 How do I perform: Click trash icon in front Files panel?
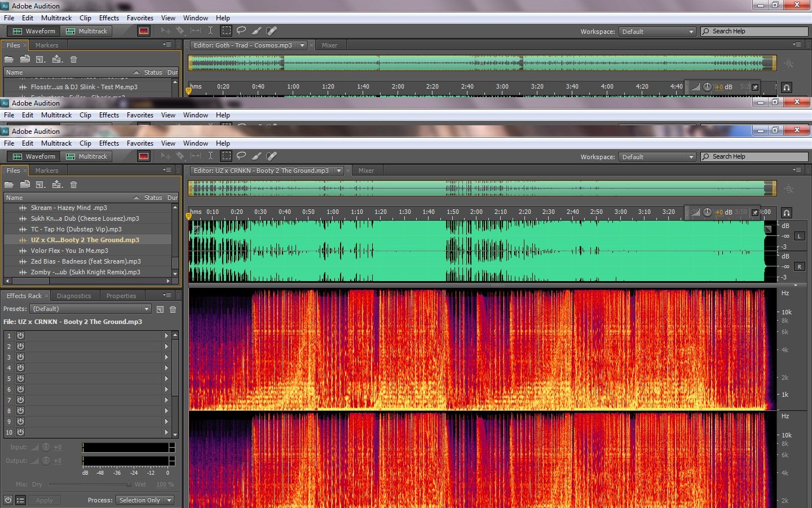[73, 185]
